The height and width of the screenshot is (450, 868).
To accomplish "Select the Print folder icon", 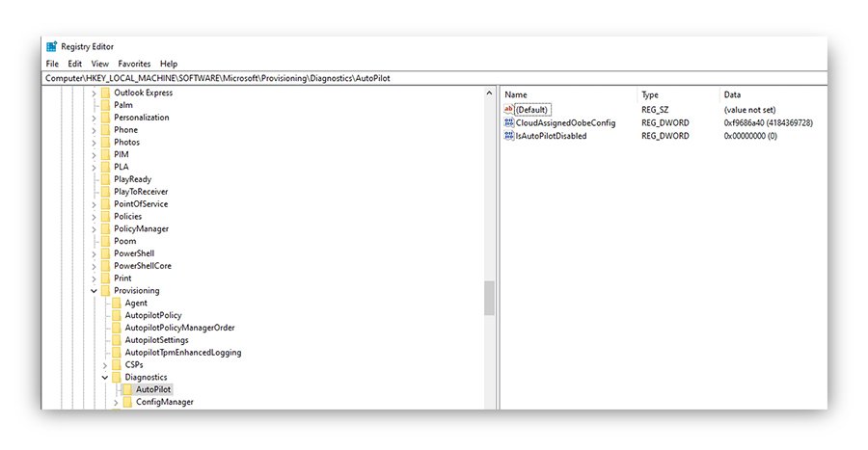I will (105, 278).
